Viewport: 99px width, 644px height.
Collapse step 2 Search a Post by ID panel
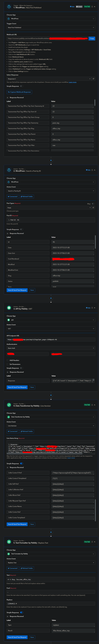click(x=95, y=170)
